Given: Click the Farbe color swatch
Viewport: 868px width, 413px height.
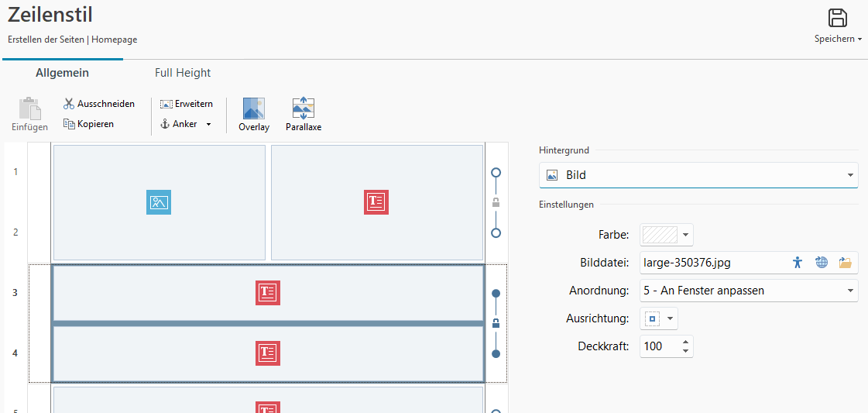Looking at the screenshot, I should pyautogui.click(x=660, y=235).
